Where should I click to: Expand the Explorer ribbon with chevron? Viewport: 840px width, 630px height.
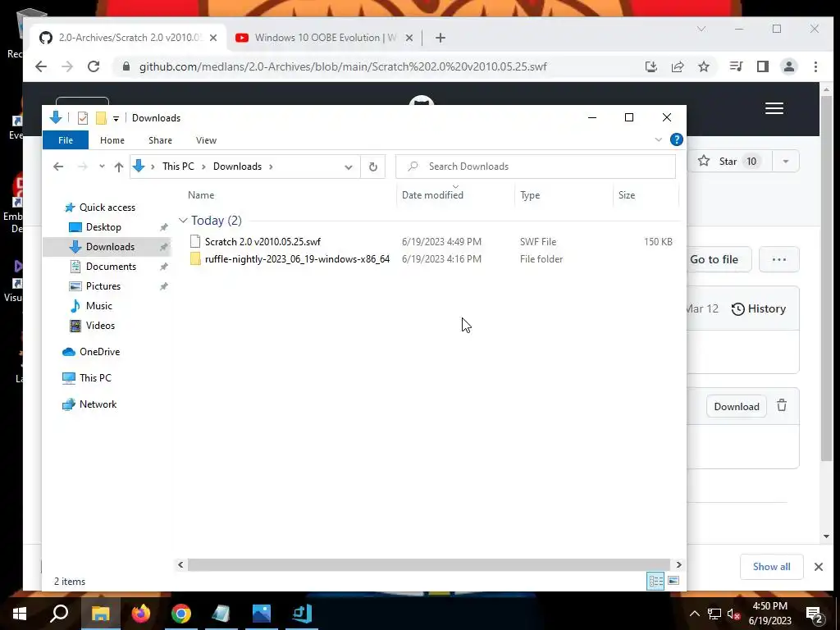coord(659,139)
